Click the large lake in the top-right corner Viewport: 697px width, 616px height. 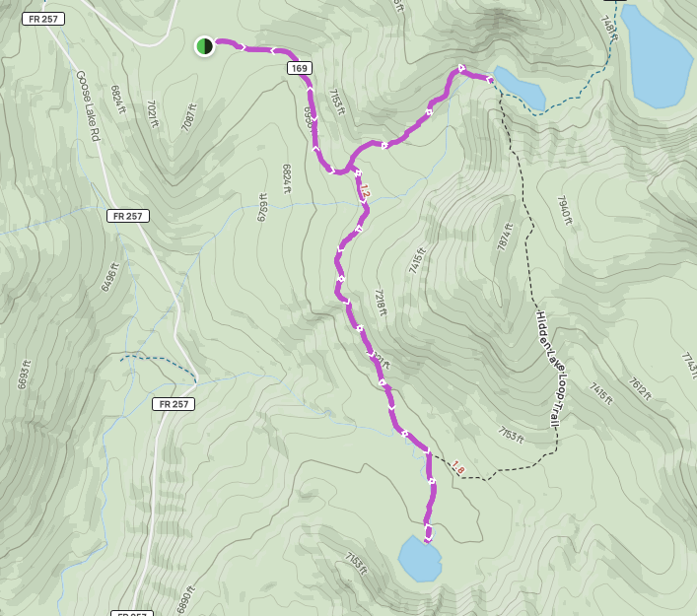[x=655, y=56]
